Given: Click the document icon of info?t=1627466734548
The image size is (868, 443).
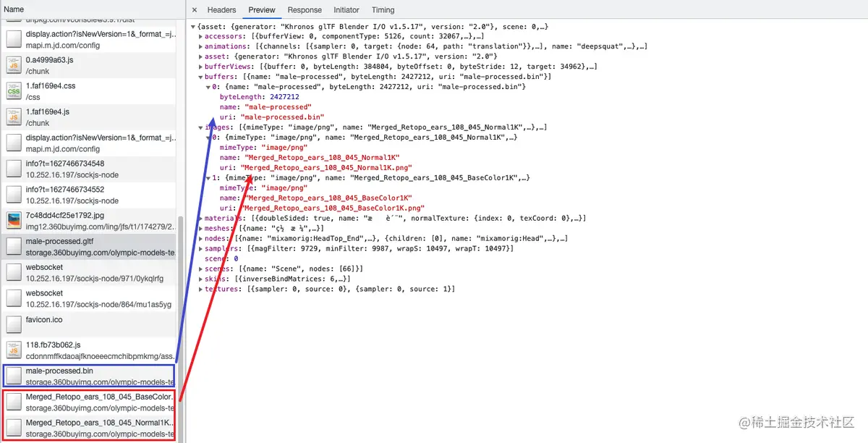Looking at the screenshot, I should pos(14,169).
